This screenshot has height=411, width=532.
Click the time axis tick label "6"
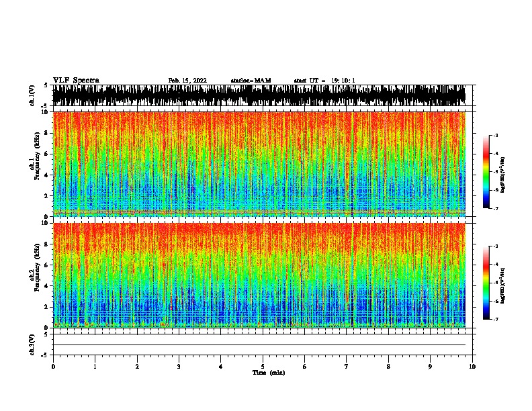point(305,367)
